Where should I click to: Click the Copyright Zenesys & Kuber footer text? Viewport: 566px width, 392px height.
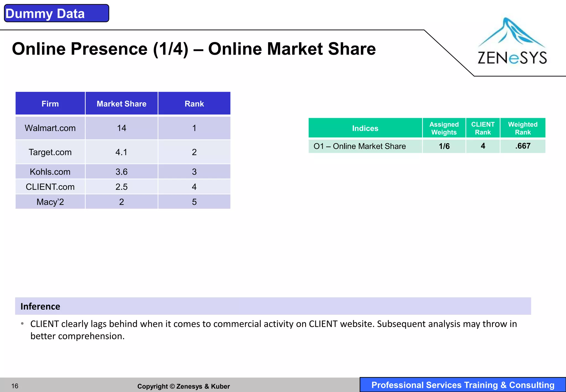click(184, 386)
